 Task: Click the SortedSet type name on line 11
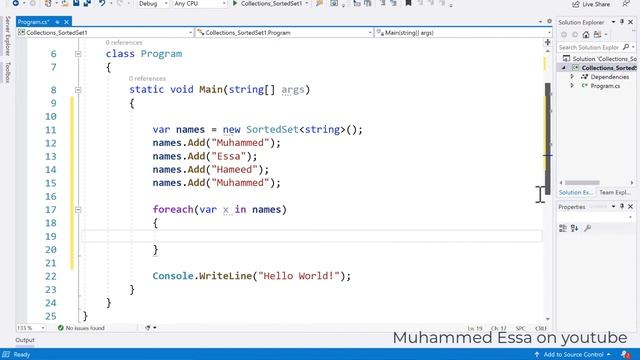(x=272, y=130)
